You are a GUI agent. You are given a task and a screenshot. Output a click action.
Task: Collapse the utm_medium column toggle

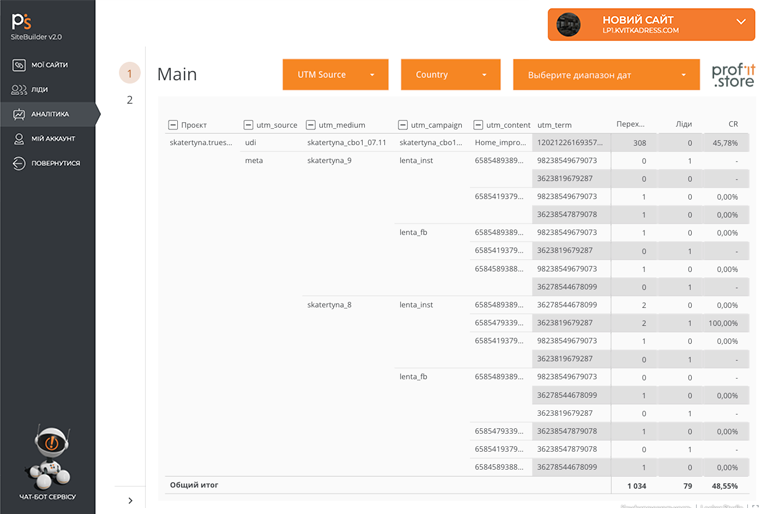click(311, 125)
